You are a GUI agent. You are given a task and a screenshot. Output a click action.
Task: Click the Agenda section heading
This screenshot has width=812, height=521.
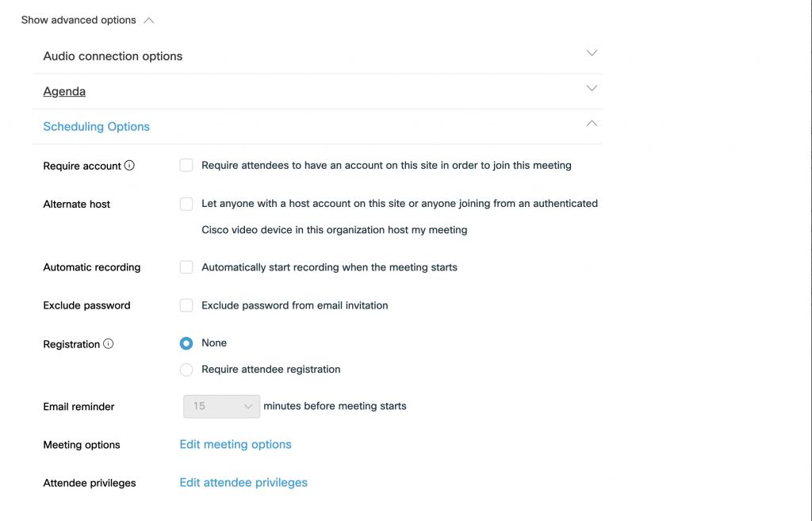[x=64, y=91]
